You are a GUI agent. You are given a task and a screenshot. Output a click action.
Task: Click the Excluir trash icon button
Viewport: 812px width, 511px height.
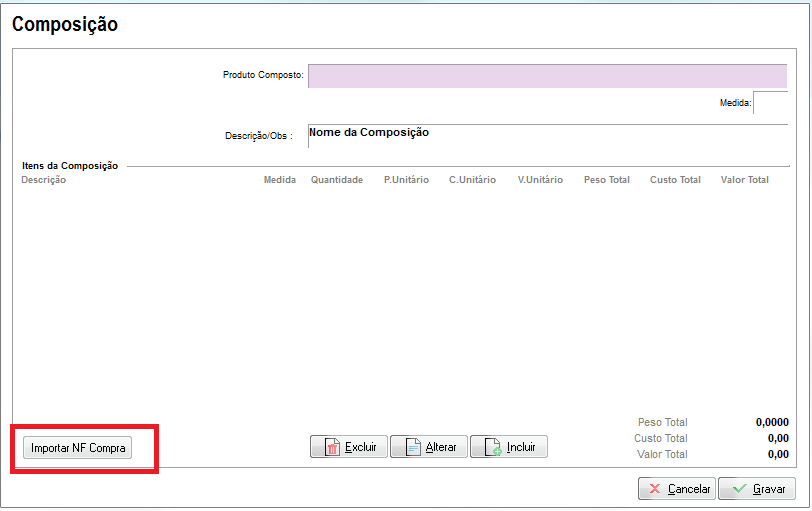349,447
